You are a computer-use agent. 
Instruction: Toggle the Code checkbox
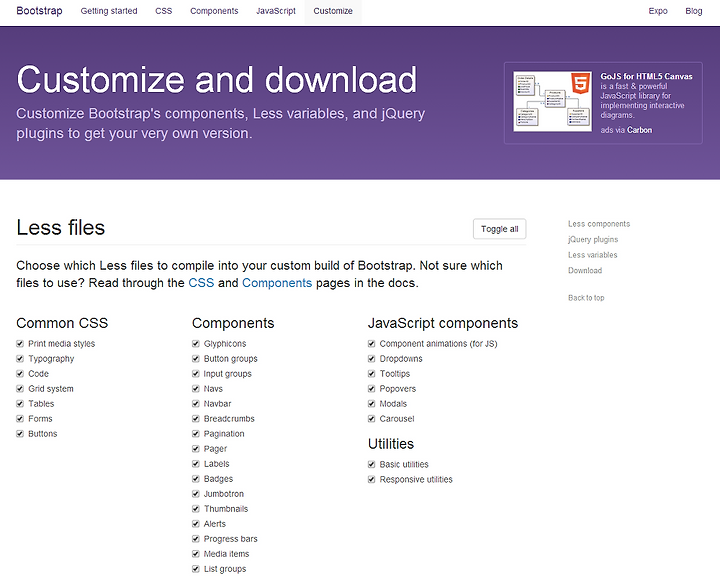[x=20, y=373]
